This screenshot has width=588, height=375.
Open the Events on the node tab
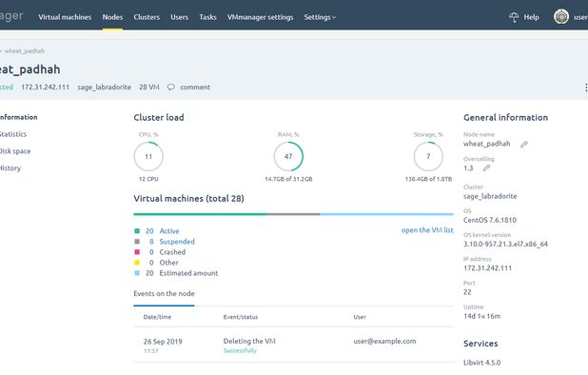click(x=164, y=294)
